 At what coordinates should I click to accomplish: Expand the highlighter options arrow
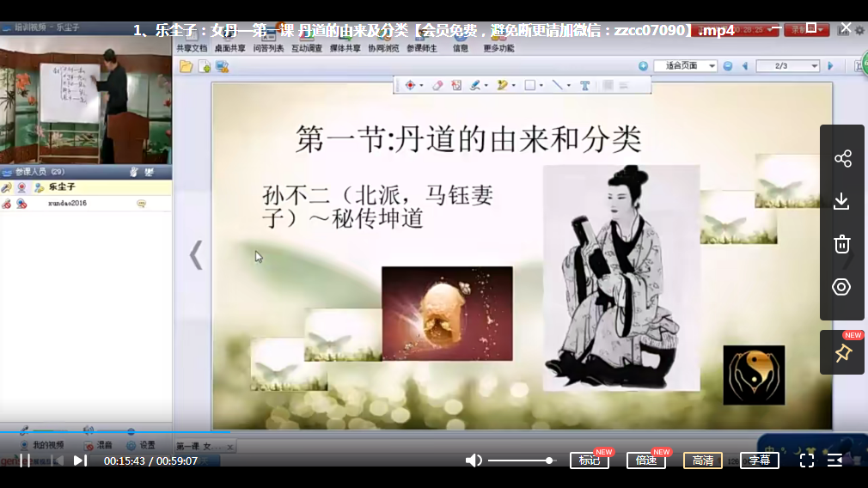(514, 86)
